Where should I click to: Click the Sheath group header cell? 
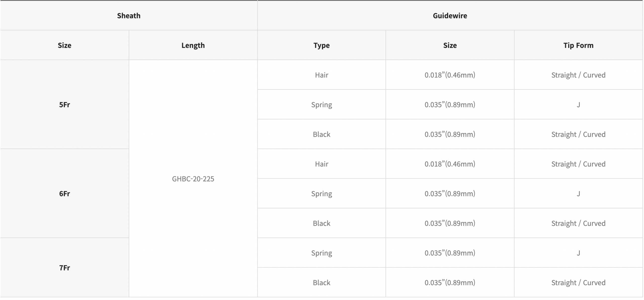point(129,16)
